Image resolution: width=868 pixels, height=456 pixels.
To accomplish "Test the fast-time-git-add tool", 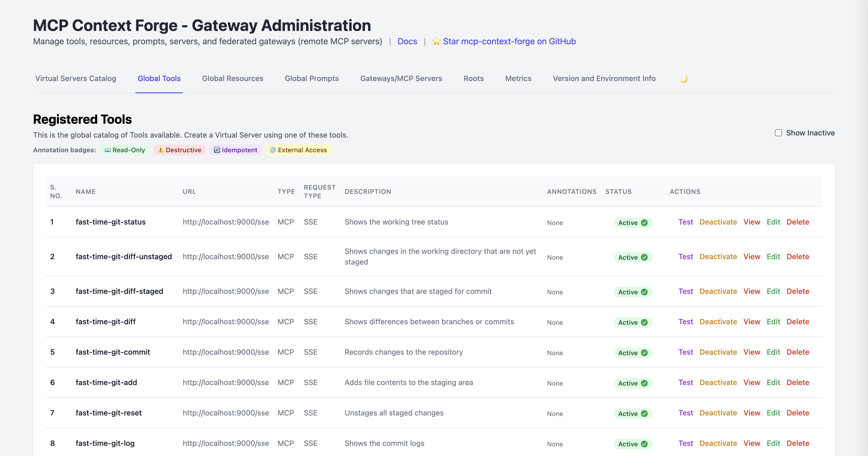I will pos(686,382).
